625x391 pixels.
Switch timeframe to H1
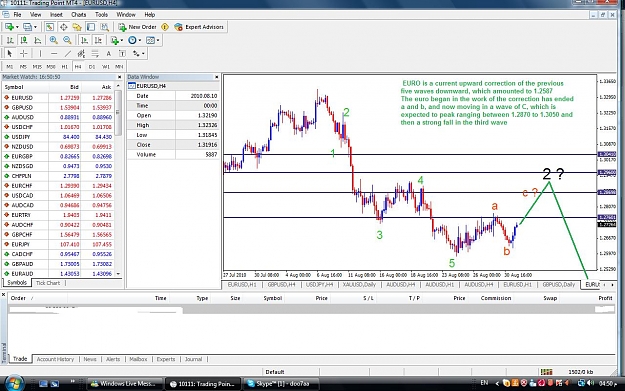pos(65,67)
